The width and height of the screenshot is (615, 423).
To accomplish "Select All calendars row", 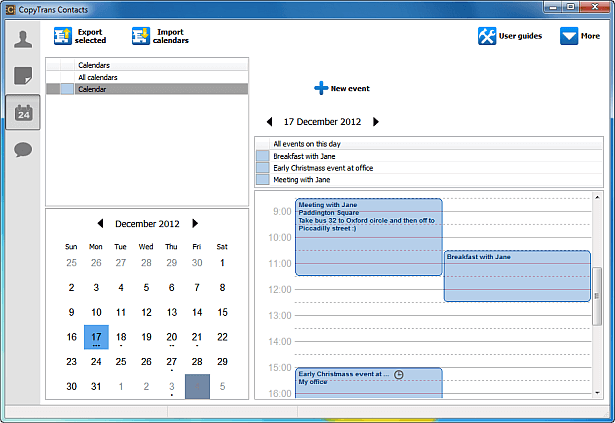I will [147, 77].
